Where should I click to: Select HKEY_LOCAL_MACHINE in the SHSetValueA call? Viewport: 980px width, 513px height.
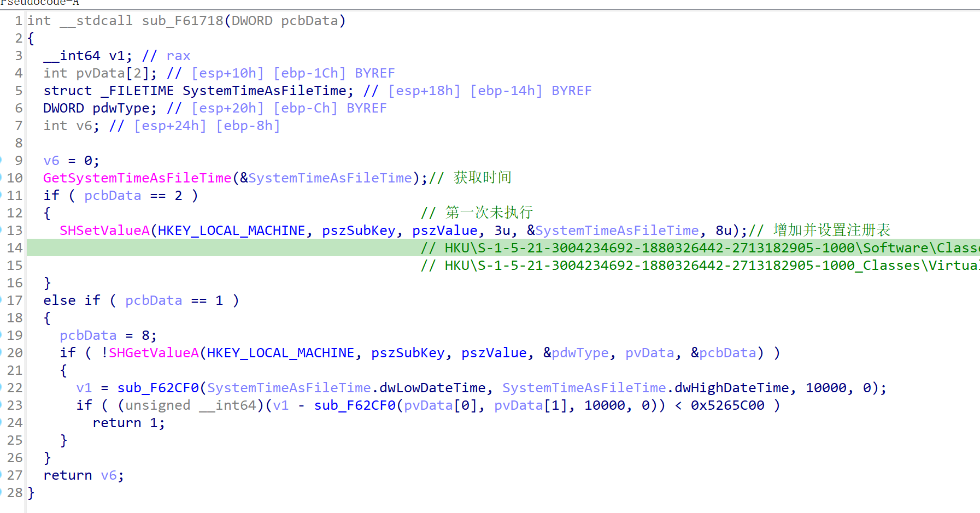tap(231, 231)
